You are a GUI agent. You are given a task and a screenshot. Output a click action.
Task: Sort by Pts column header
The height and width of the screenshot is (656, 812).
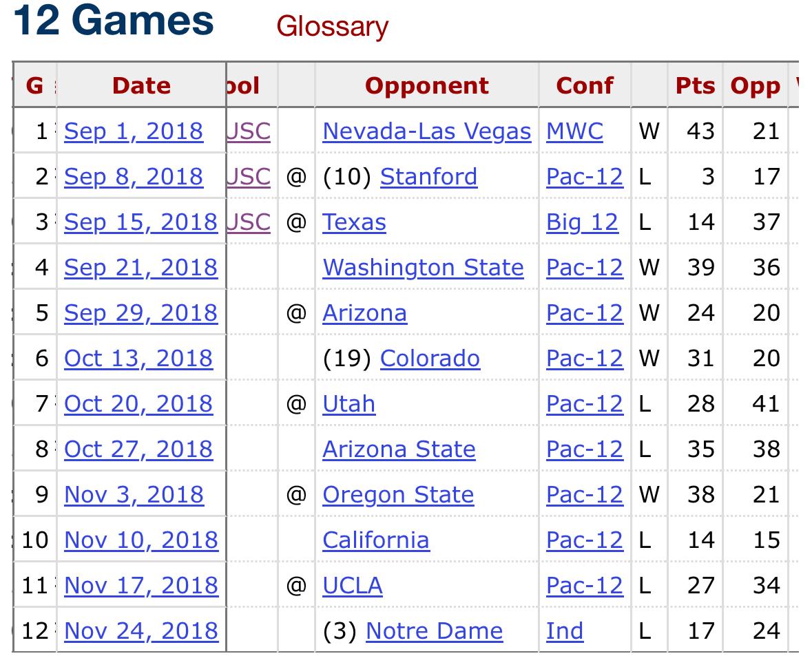tap(695, 85)
